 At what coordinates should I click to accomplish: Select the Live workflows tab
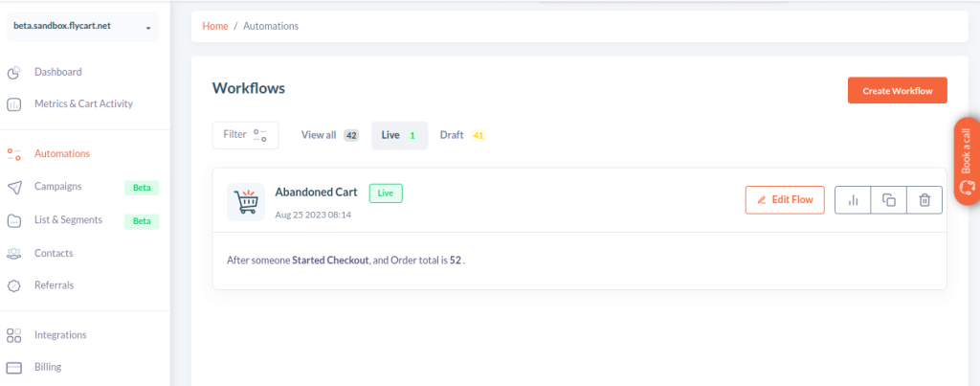399,135
